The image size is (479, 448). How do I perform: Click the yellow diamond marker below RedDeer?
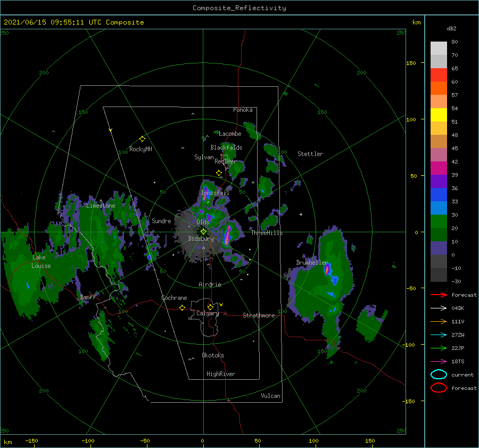[x=219, y=173]
